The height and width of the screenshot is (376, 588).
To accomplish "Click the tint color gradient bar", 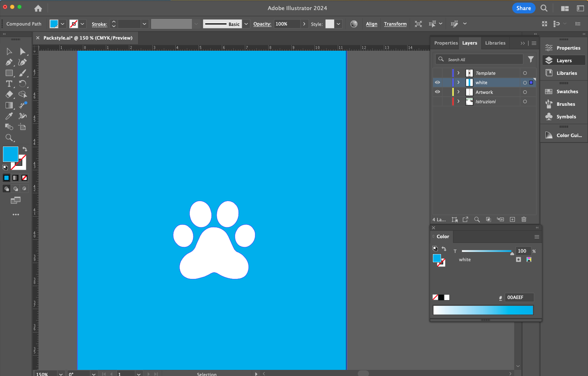I will (483, 310).
